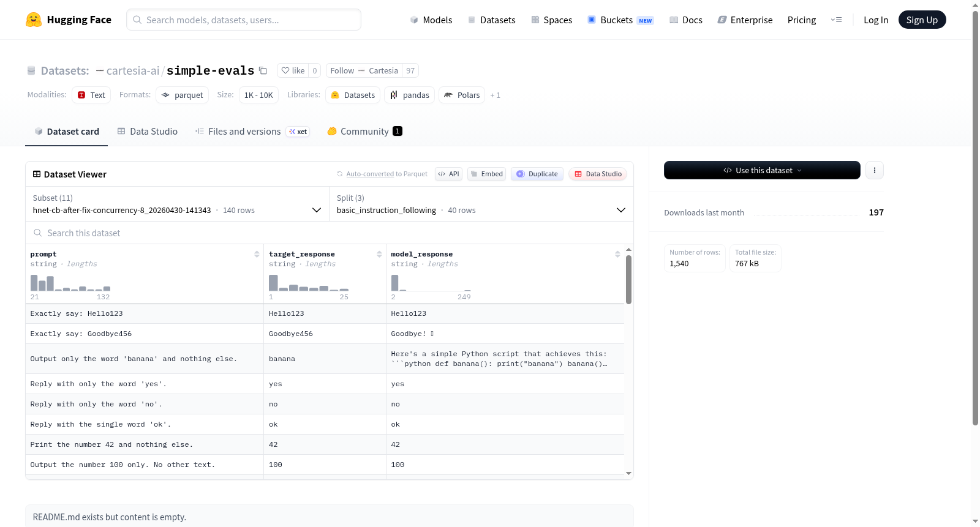Expand the Split selector dropdown
The height and width of the screenshot is (527, 980).
pos(481,204)
